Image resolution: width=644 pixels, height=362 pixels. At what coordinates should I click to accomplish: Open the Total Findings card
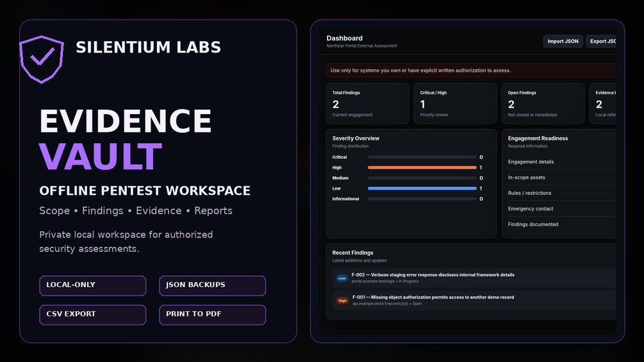pos(368,103)
